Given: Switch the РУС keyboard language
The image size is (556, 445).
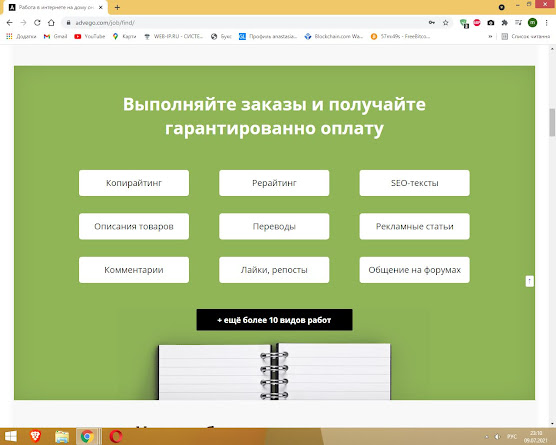Looking at the screenshot, I should 512,436.
